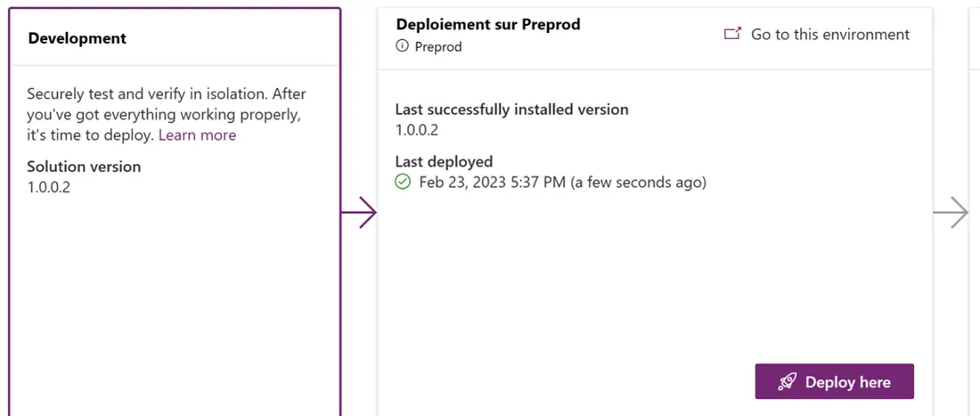
Task: Select the Development stage heading
Action: click(x=78, y=38)
